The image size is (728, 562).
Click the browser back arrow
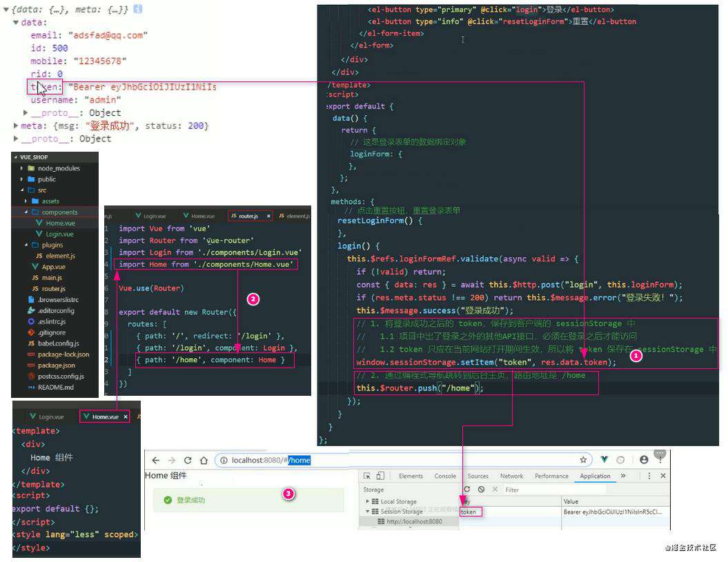point(155,460)
